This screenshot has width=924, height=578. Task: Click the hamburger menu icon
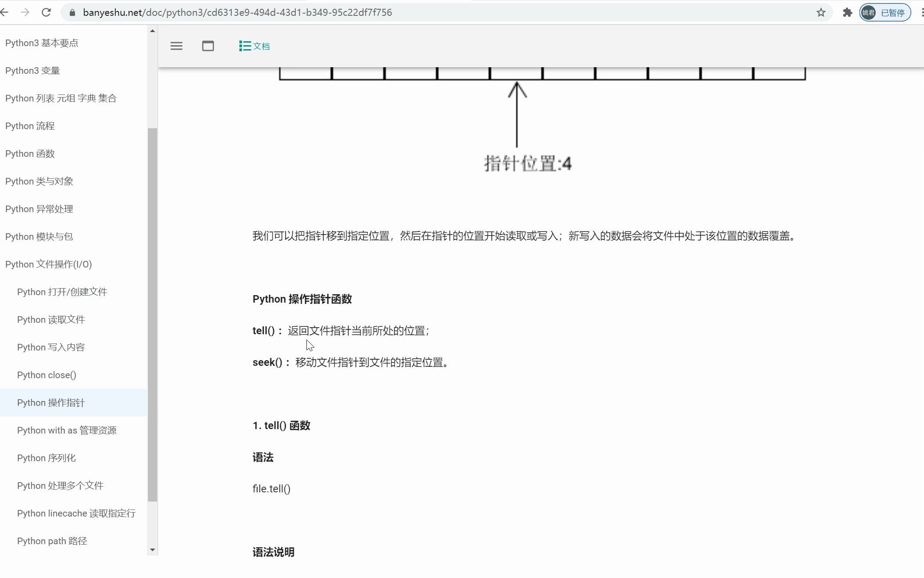coord(176,46)
